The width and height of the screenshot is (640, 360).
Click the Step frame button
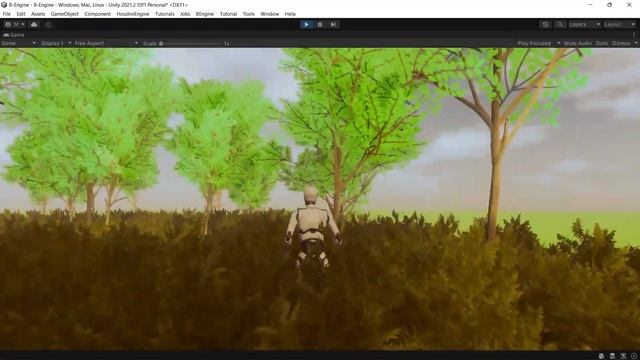point(333,24)
